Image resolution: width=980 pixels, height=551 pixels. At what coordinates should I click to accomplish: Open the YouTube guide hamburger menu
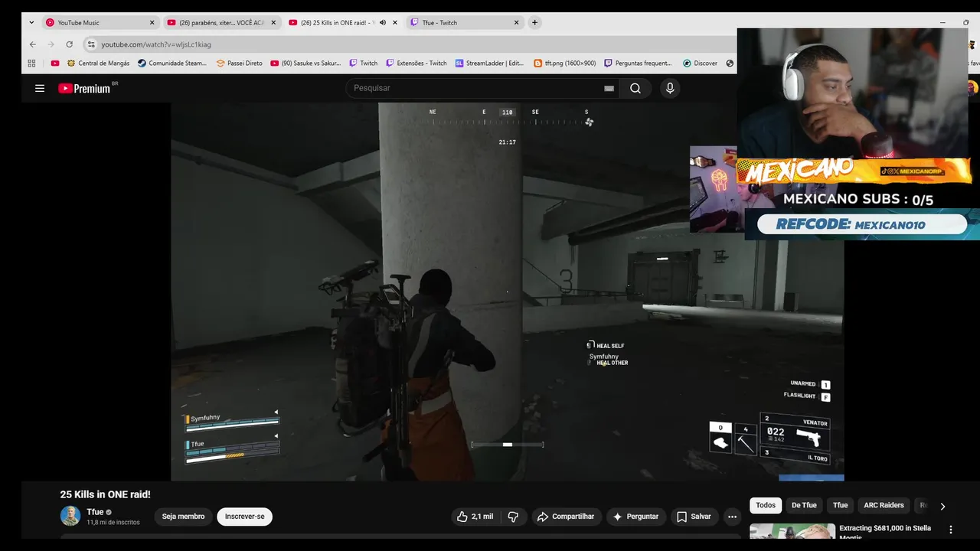click(x=40, y=88)
